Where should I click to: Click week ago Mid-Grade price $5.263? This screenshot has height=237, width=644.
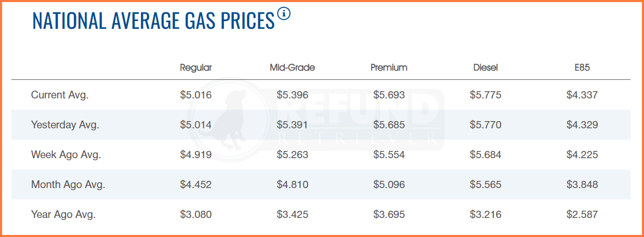pyautogui.click(x=292, y=155)
